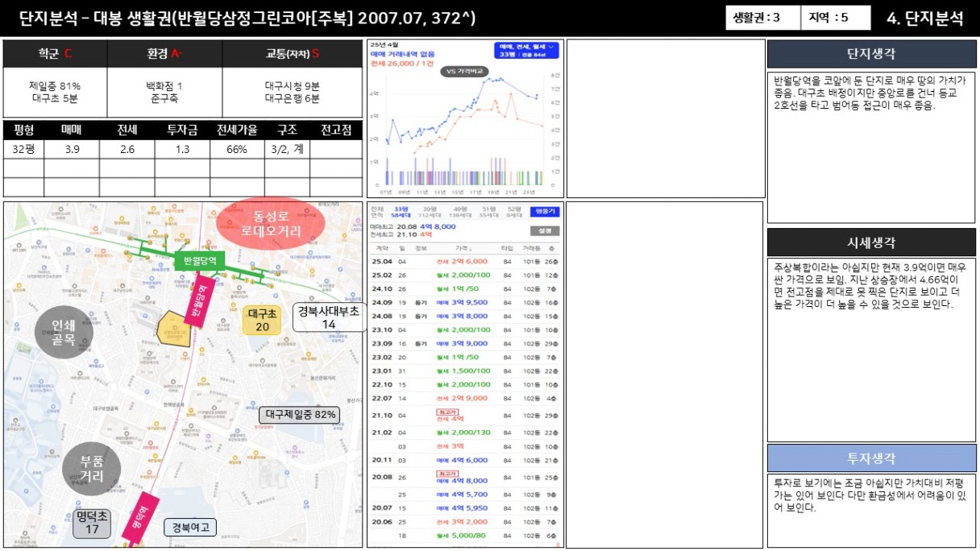Click the 환경 A- header cell
The image size is (980, 551).
pyautogui.click(x=164, y=54)
